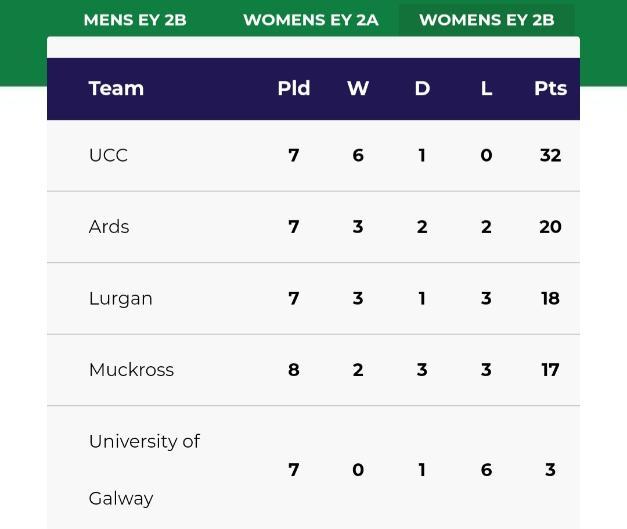
Task: Click Ards' 20 points value
Action: tap(550, 227)
